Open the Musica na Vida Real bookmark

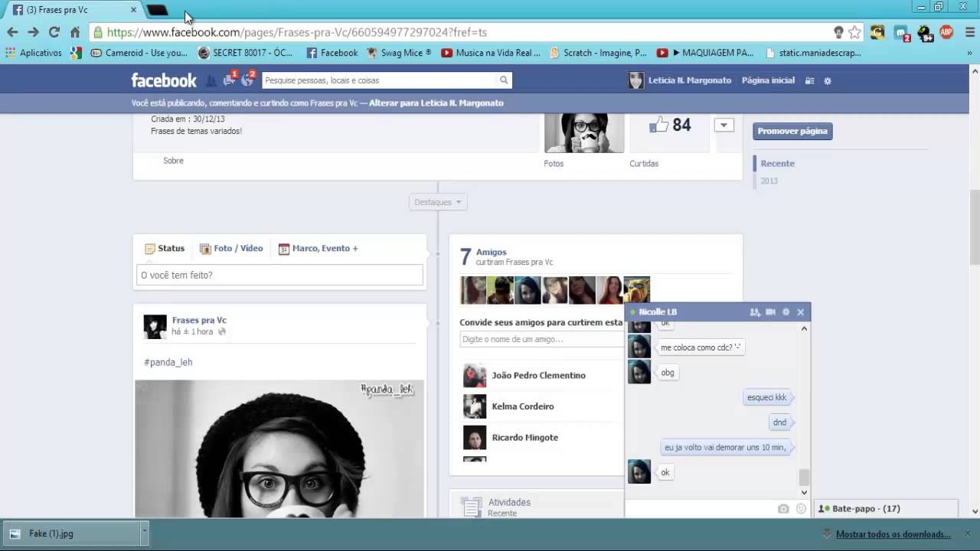coord(491,53)
